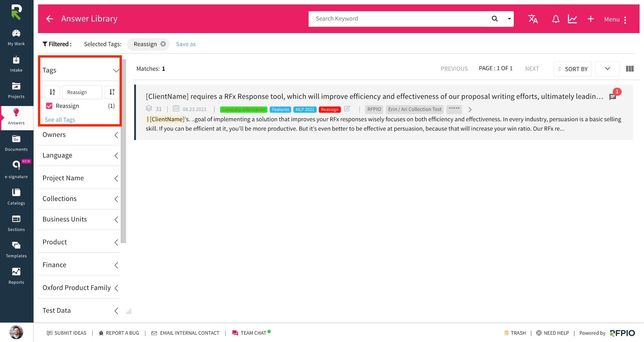Open Catalogs in the sidebar
Screen dimensions: 644x342
pos(16,197)
